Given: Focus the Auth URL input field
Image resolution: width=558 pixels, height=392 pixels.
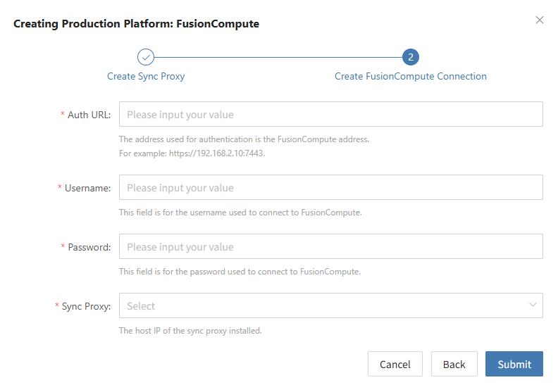Looking at the screenshot, I should tap(331, 114).
